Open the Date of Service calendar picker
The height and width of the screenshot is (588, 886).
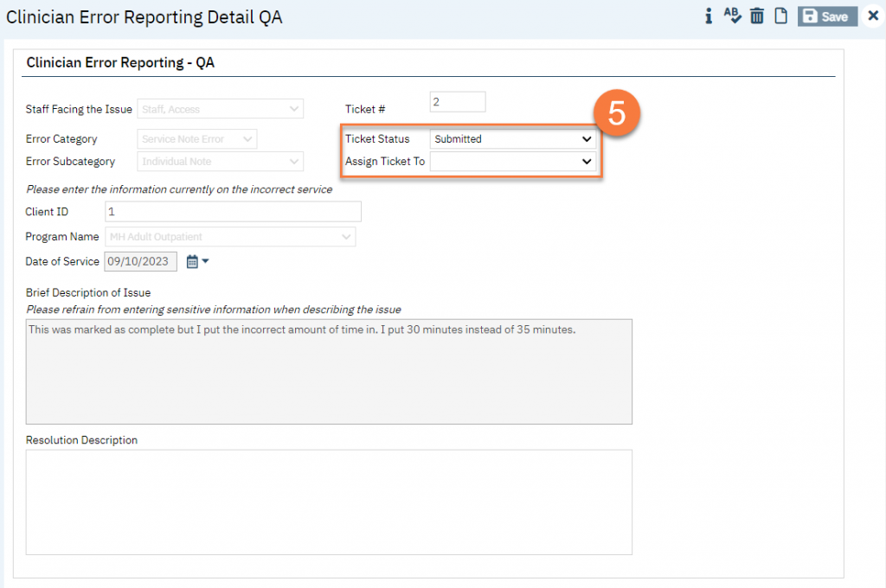click(193, 261)
